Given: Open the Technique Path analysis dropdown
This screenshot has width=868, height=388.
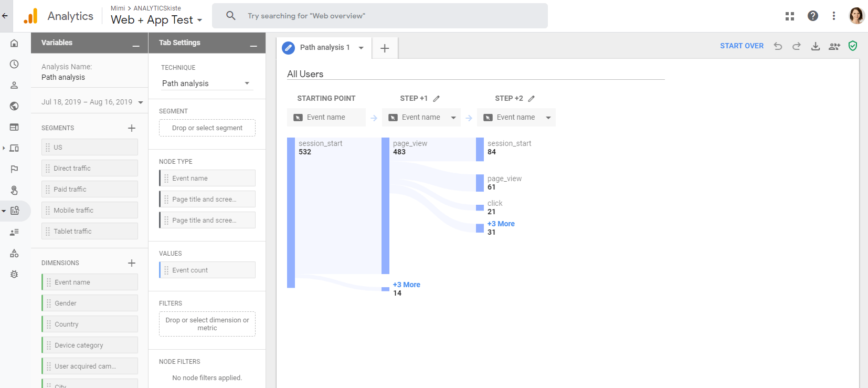Looking at the screenshot, I should (x=206, y=83).
